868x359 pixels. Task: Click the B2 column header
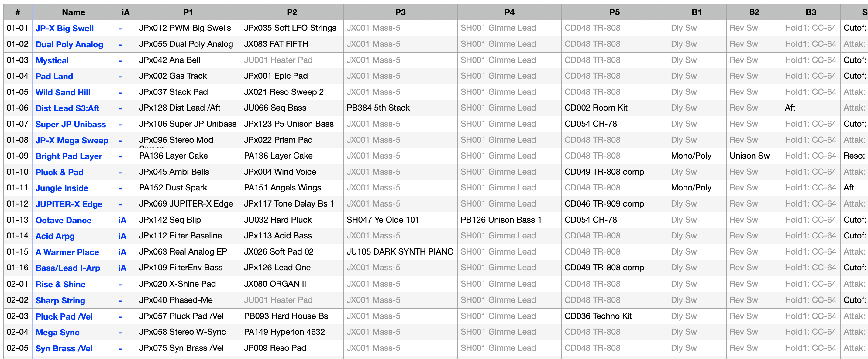point(754,12)
